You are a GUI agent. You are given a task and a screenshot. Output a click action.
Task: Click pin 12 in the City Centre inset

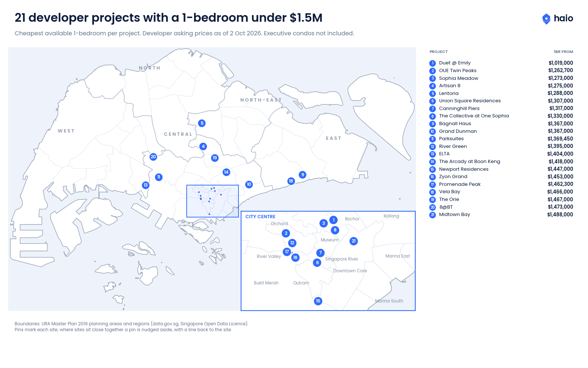[x=292, y=243]
